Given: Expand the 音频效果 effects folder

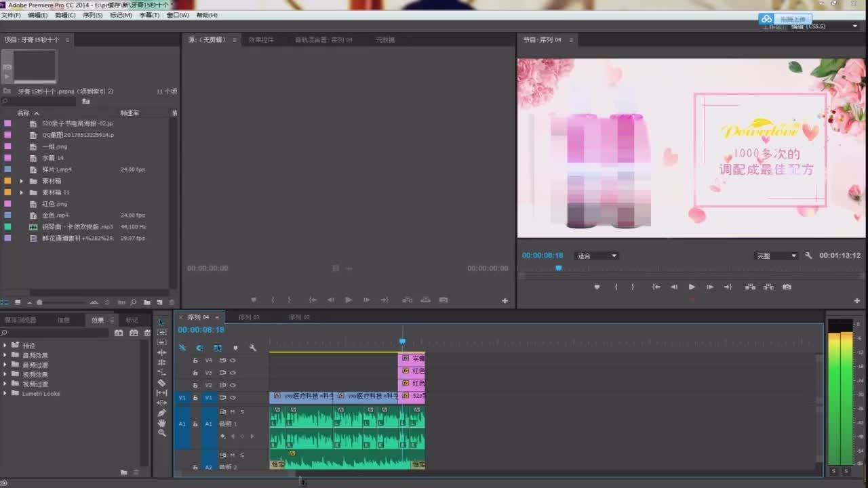Looking at the screenshot, I should pyautogui.click(x=5, y=355).
